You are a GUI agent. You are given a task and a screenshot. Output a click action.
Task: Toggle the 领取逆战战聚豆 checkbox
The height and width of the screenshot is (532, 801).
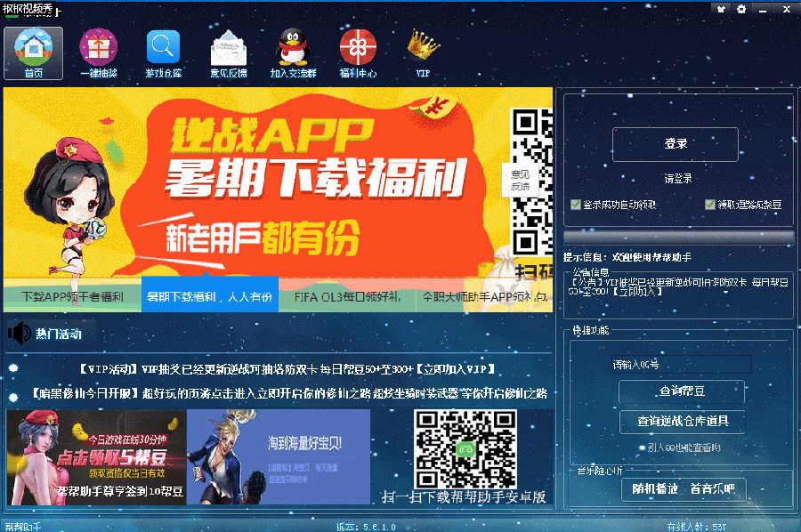709,205
